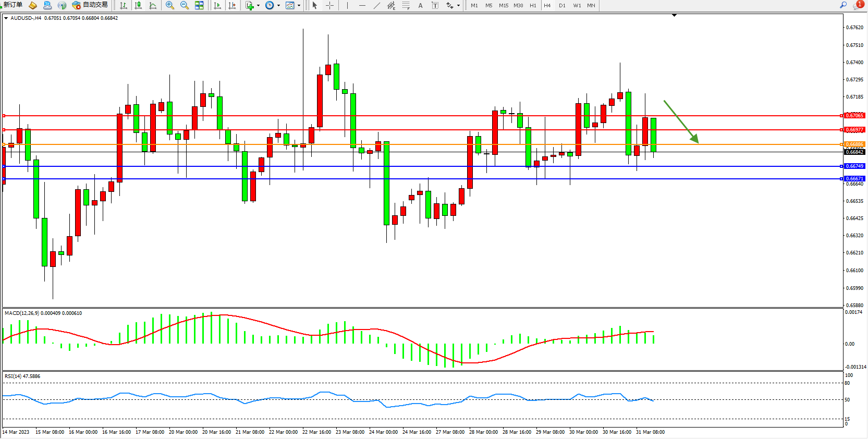
Task: Select the Fibonacci retracement tool
Action: tap(406, 5)
